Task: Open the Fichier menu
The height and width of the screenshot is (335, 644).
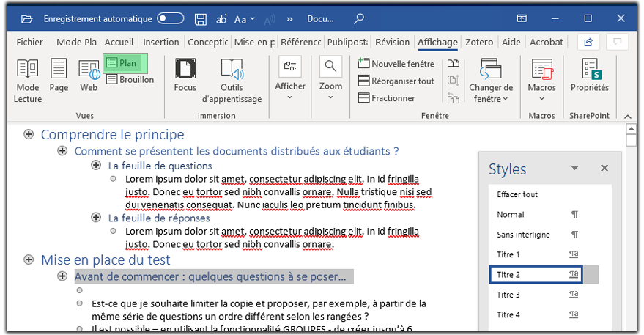Action: tap(29, 42)
